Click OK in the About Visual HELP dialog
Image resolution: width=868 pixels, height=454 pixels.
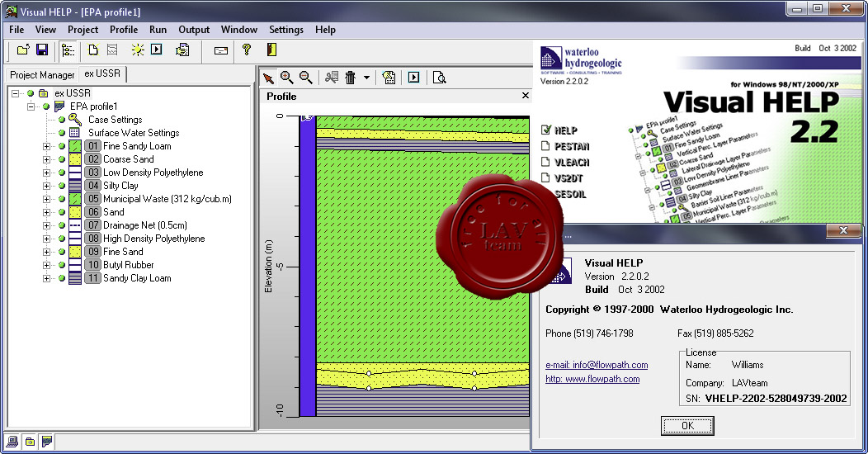click(687, 426)
